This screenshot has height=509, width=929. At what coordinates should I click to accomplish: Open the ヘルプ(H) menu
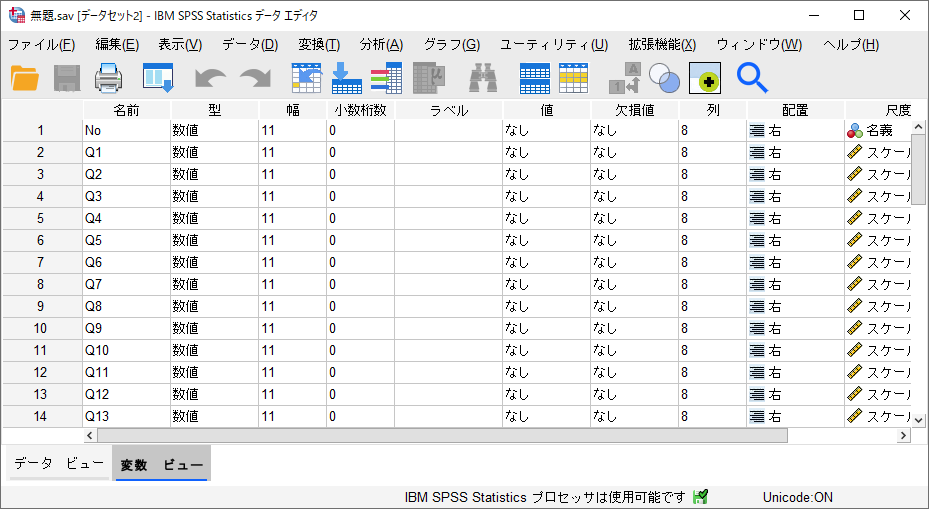click(851, 45)
